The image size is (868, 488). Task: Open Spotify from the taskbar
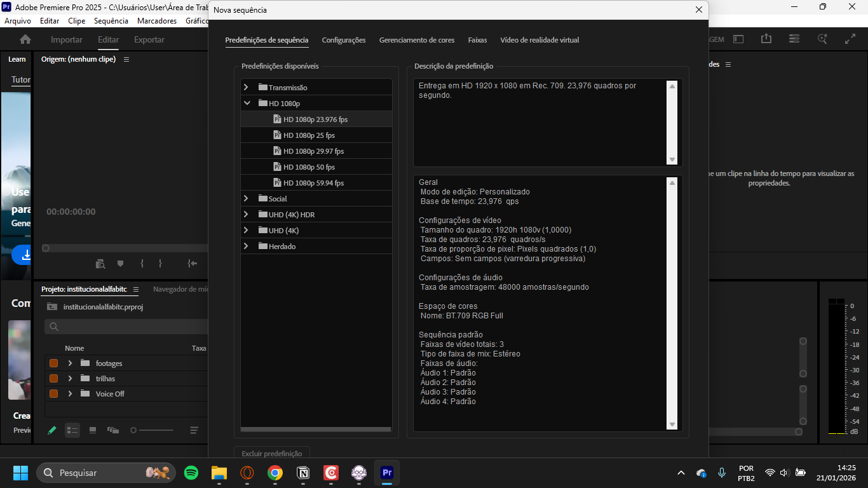(x=191, y=473)
